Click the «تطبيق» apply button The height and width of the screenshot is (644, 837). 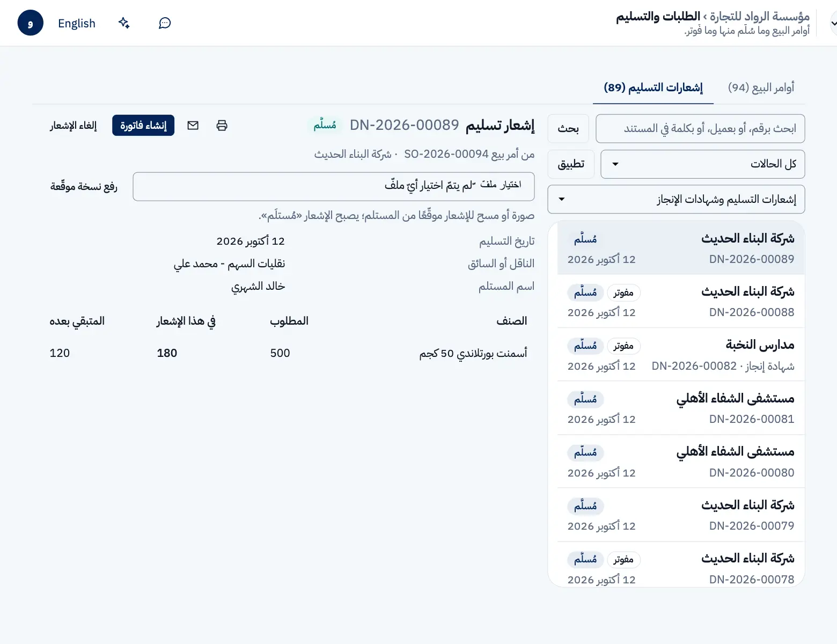571,164
